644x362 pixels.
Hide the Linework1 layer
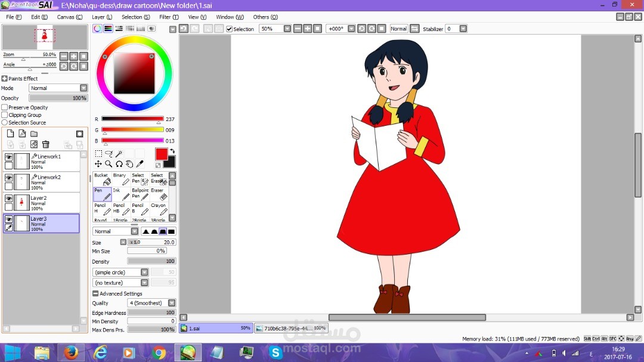(8, 157)
